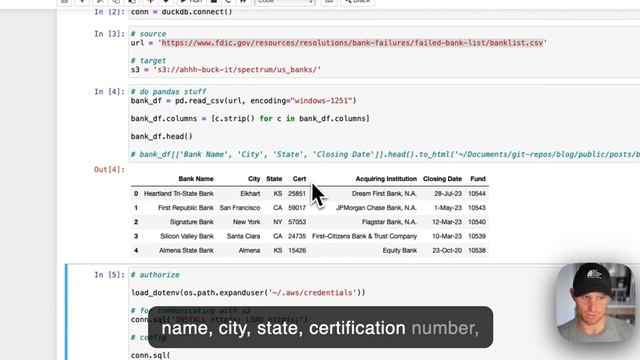Click the 'Elkhart' city cell

pos(250,193)
